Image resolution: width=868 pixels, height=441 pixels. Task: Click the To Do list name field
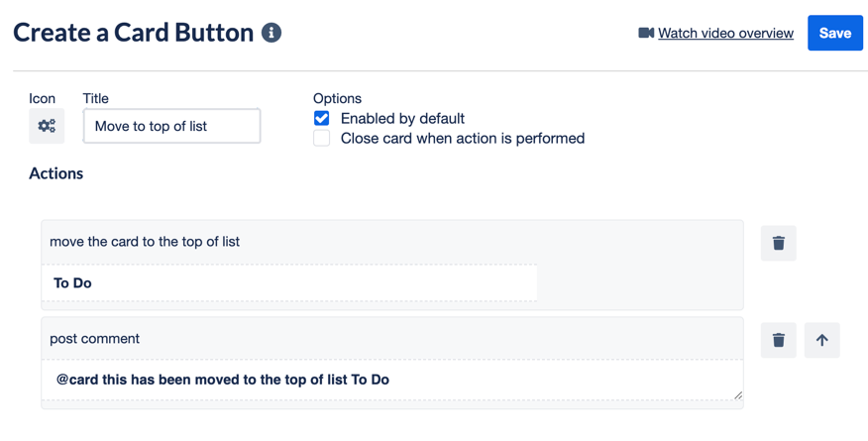289,282
